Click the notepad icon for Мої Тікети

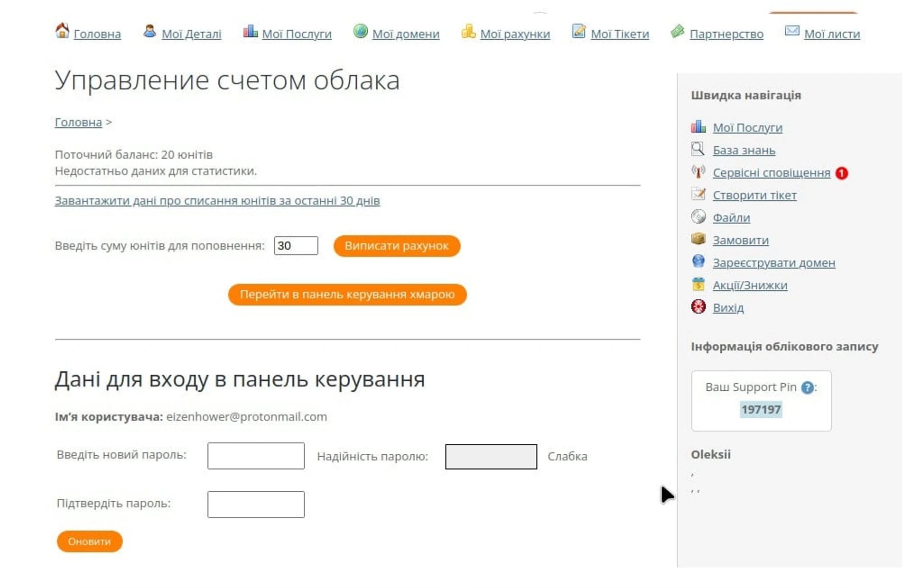[x=579, y=31]
